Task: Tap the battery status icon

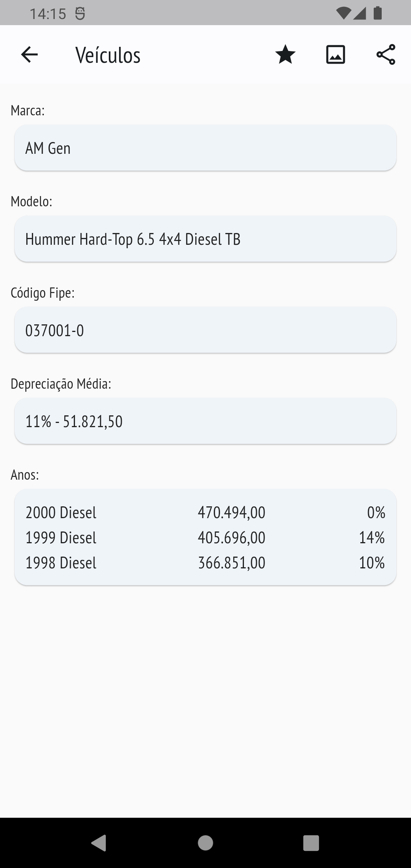Action: coord(378,13)
